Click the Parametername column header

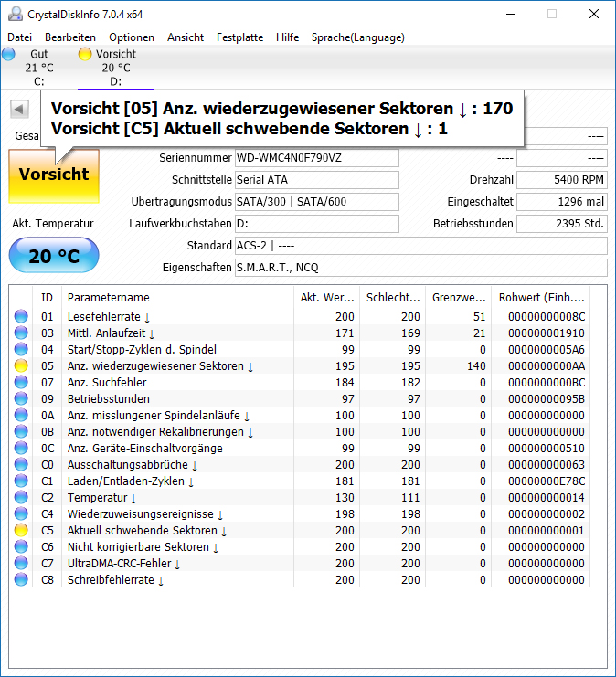point(177,298)
